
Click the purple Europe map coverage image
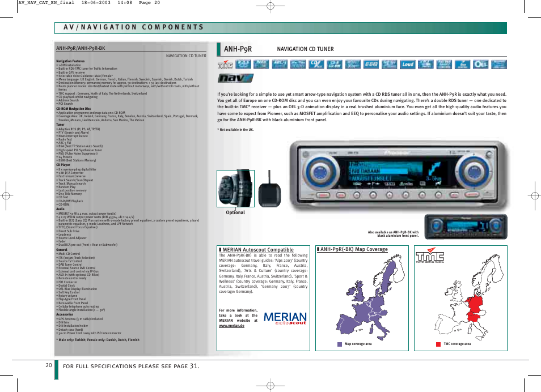[x=370, y=298]
